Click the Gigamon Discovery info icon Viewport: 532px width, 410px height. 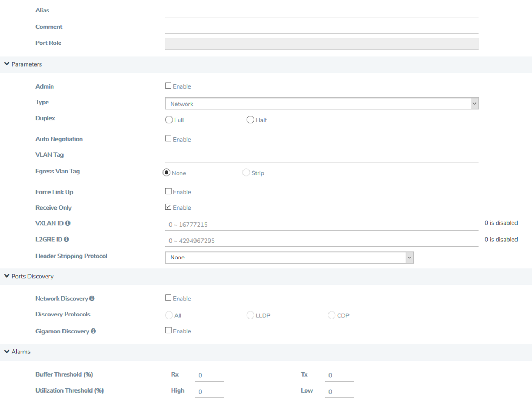(93, 331)
